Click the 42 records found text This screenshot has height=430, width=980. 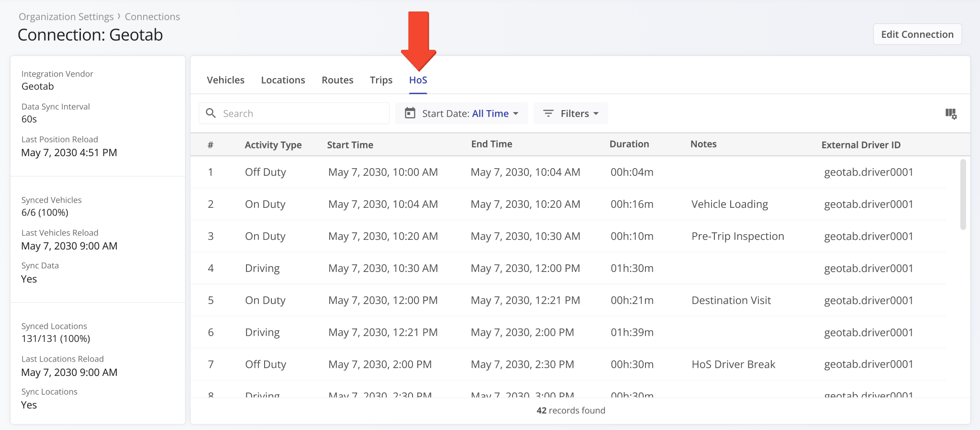tap(570, 410)
